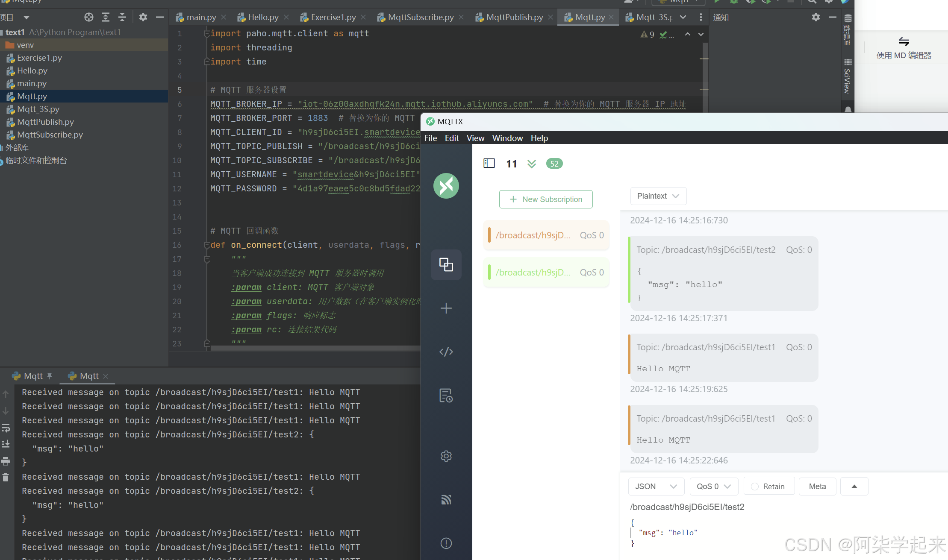Viewport: 948px width, 560px height.
Task: Click the MQTTX new connection plus icon
Action: [446, 308]
